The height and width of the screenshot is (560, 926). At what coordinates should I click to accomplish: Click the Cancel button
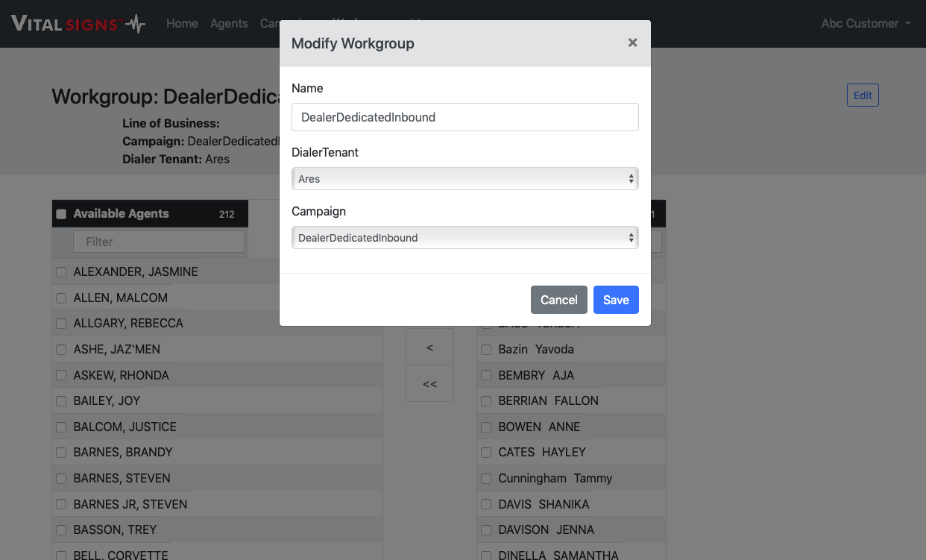pos(558,300)
